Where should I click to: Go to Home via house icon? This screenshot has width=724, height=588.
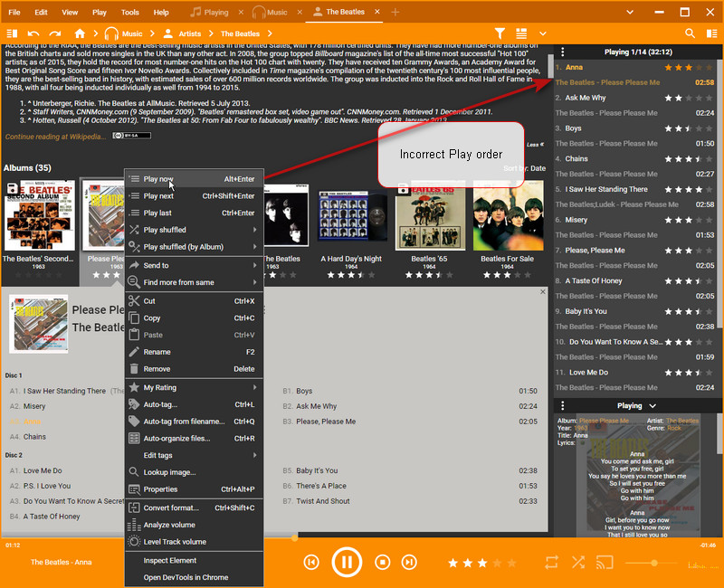point(80,33)
